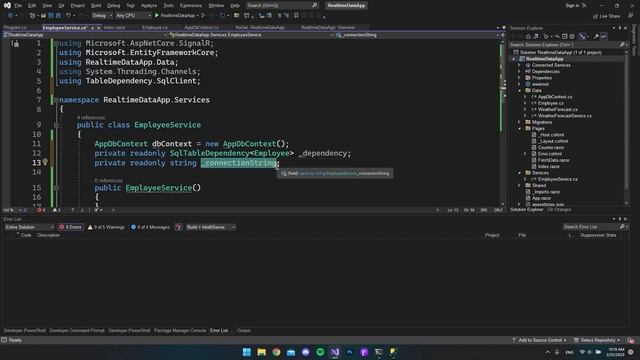Click Sign in link
Viewport: 640px width, 360px height.
572,6
